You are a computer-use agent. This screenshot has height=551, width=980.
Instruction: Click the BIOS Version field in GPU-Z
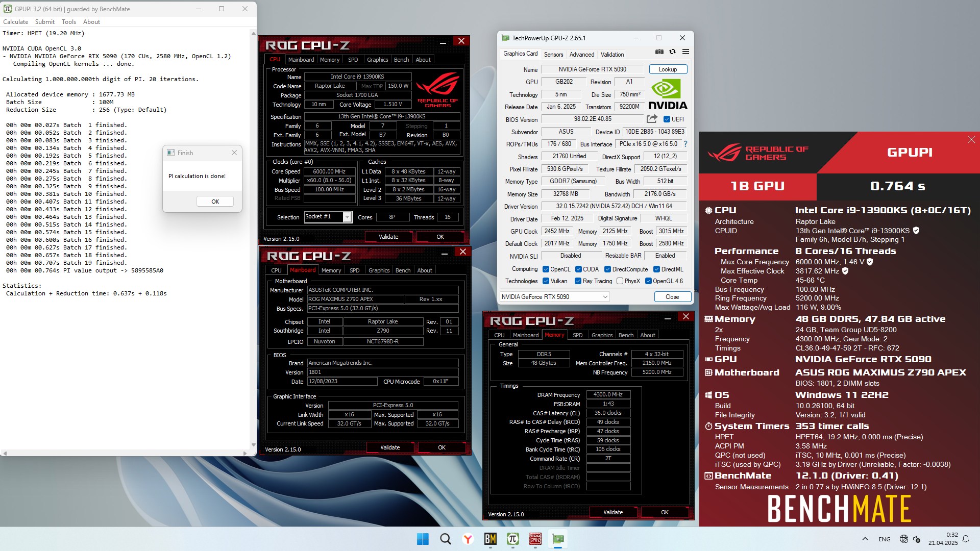(593, 119)
